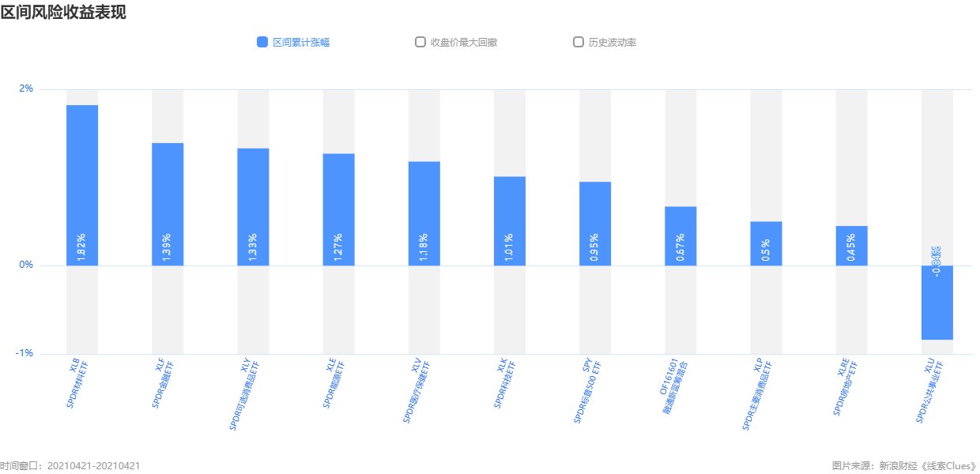
Task: Select the SPY bar showing 0.95%
Action: [x=595, y=224]
